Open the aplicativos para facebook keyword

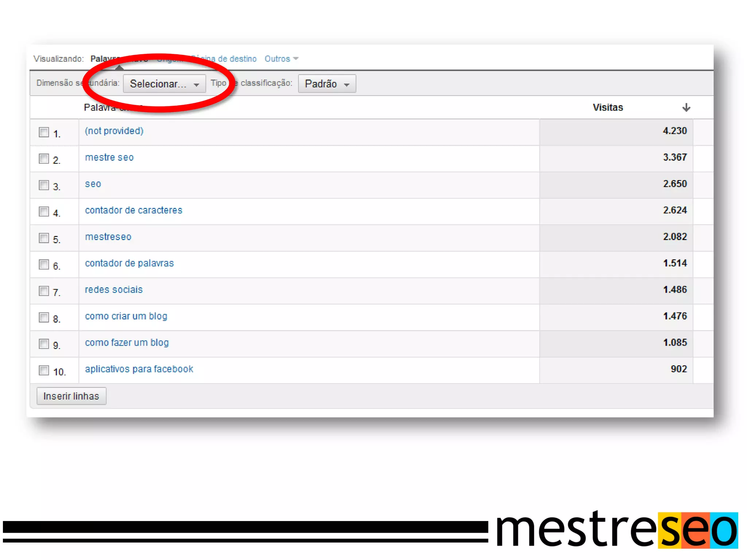139,369
